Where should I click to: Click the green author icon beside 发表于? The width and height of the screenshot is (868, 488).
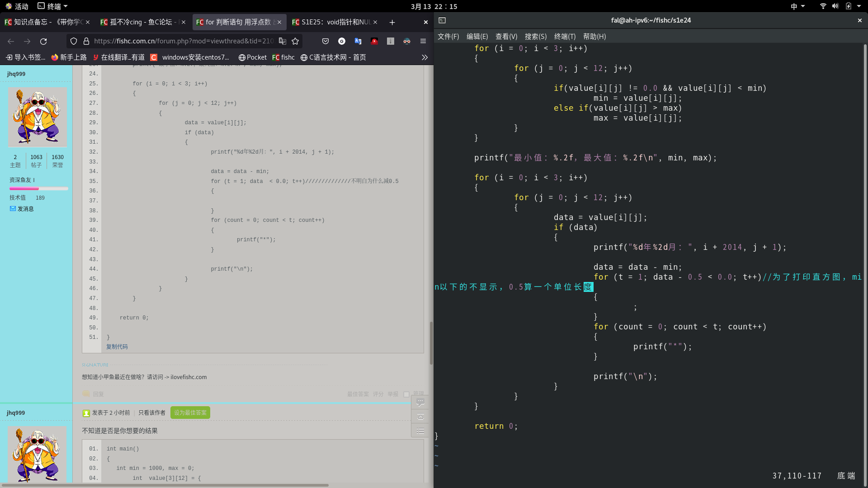pyautogui.click(x=86, y=413)
